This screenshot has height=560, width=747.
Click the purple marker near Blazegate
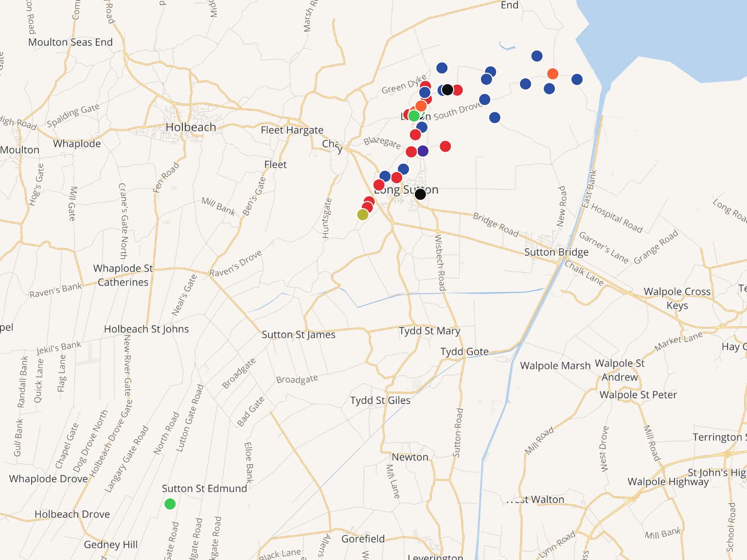[x=423, y=151]
